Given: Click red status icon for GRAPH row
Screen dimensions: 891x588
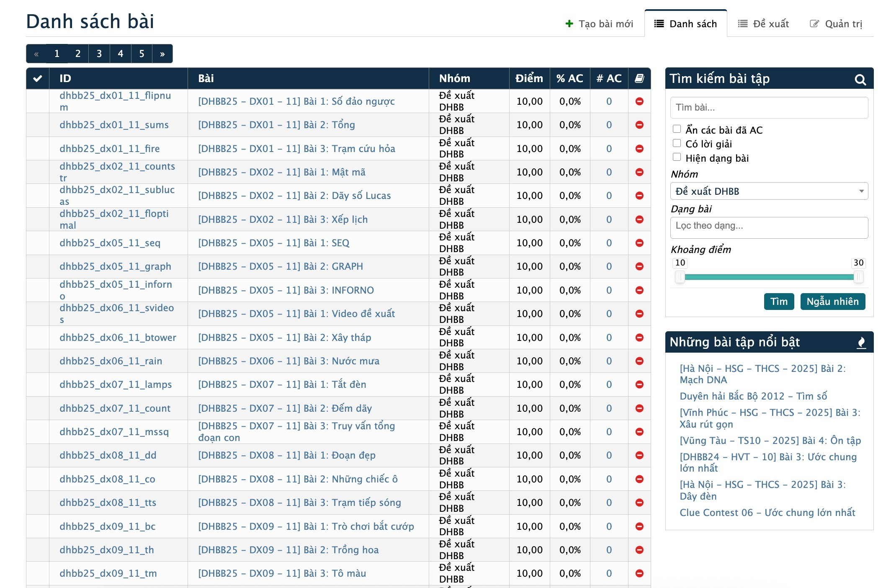Looking at the screenshot, I should point(639,266).
